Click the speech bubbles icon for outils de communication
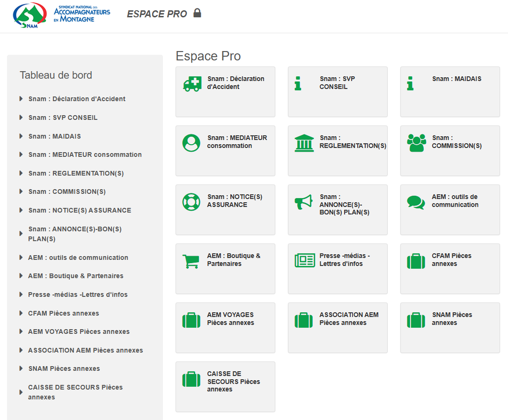Image resolution: width=508 pixels, height=420 pixels. [416, 202]
